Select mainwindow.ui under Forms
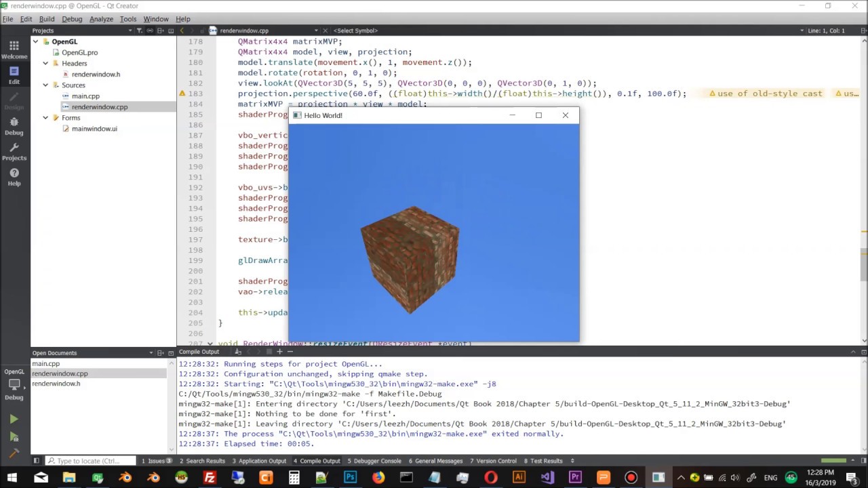This screenshot has width=868, height=488. click(94, 128)
